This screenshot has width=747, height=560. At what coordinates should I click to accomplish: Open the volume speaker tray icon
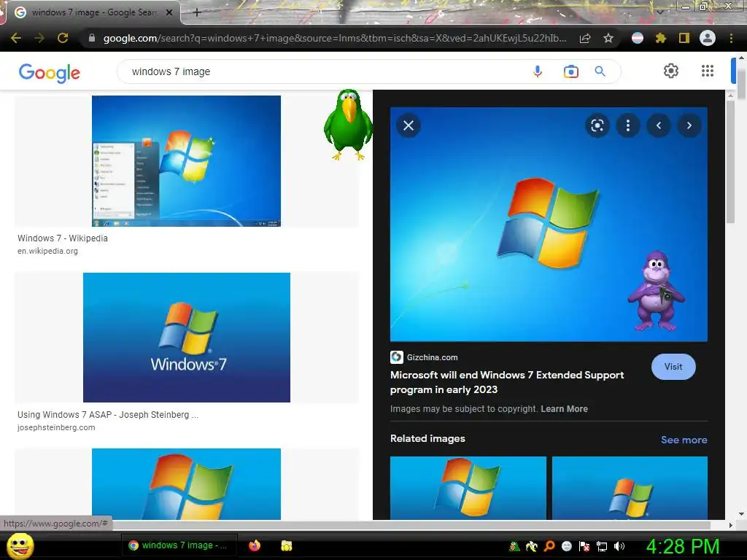point(619,546)
